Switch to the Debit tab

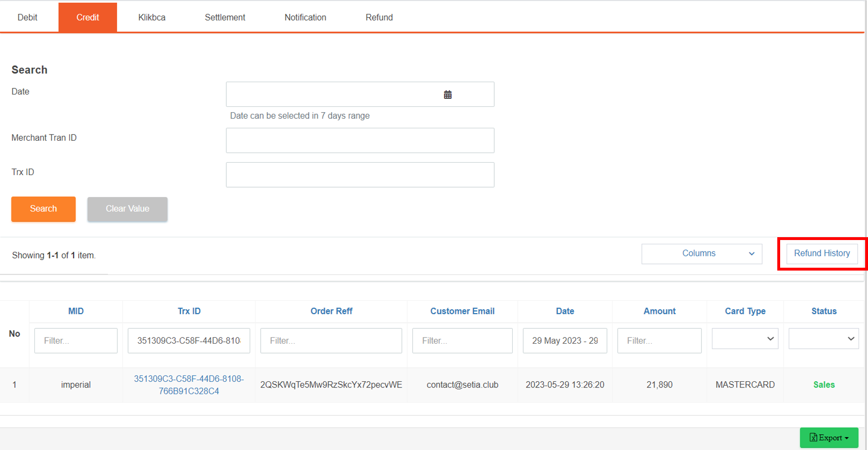click(27, 17)
